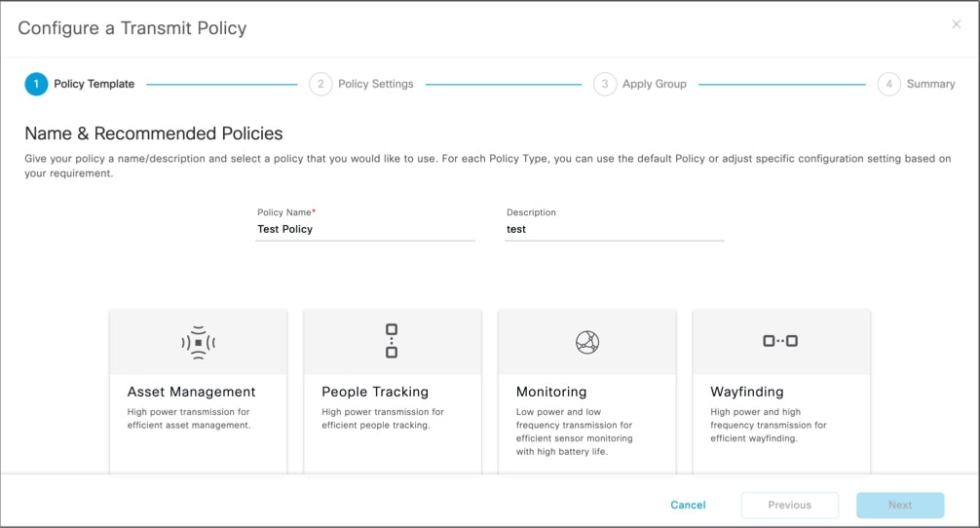Focus the Description input field
Viewport: 980px width, 528px height.
point(615,229)
